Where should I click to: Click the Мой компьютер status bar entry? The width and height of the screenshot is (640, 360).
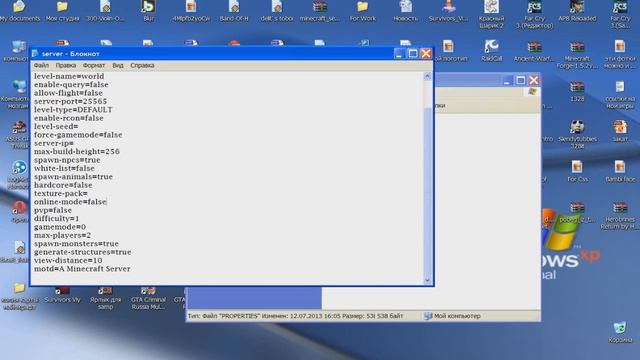tap(452, 316)
